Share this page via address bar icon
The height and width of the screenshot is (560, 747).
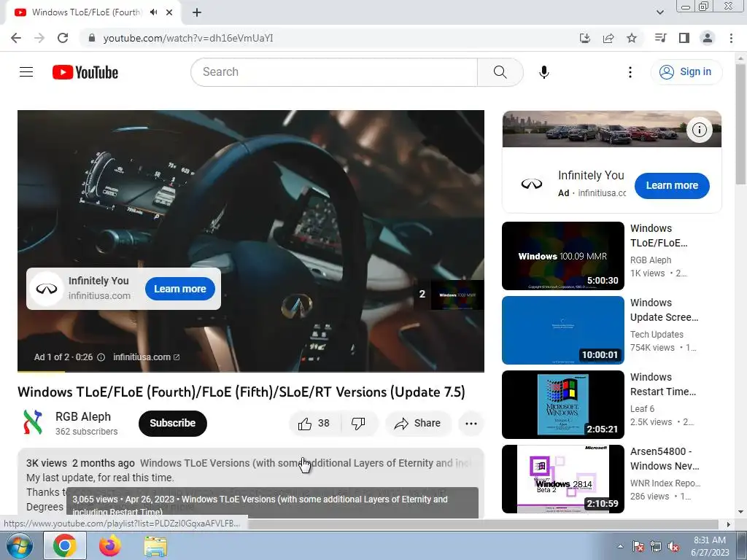pyautogui.click(x=608, y=38)
